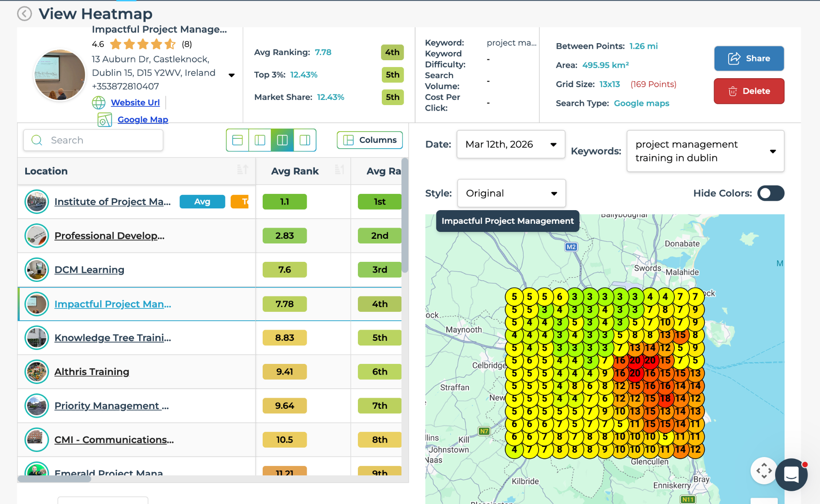This screenshot has width=820, height=504.
Task: Open the chat support widget
Action: point(791,474)
